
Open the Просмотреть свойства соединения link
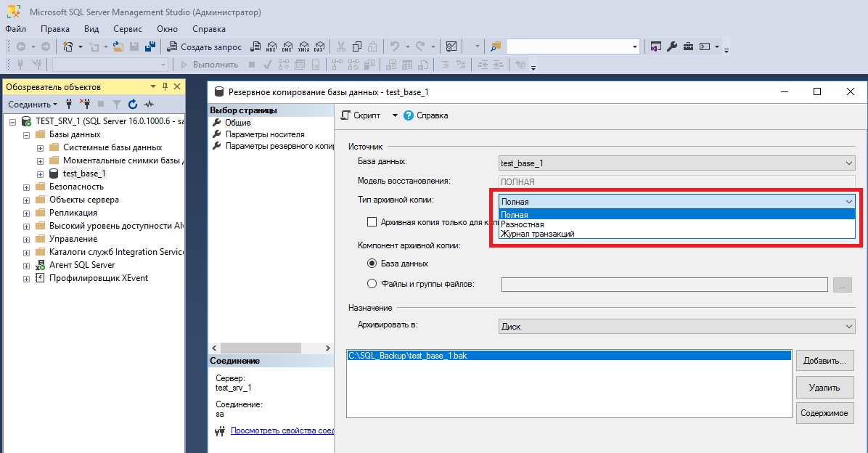(282, 430)
